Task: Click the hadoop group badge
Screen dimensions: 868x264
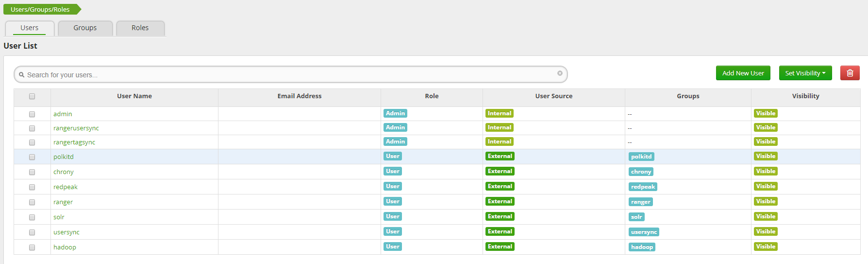Action: pos(641,247)
